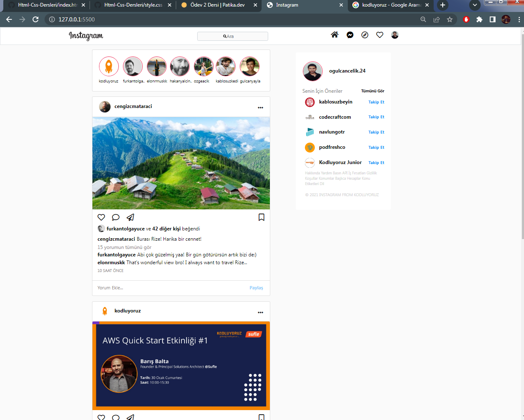
Task: Click 15 yorumun tümünü gör
Action: point(124,247)
